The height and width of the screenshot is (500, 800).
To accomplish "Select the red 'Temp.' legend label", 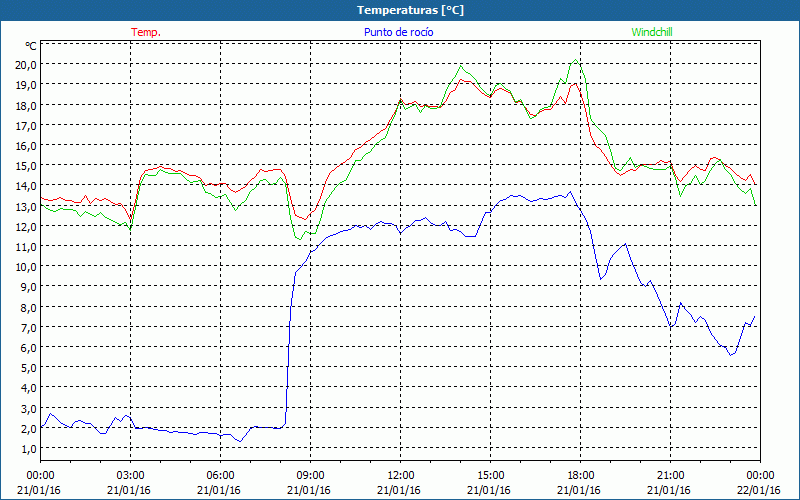I will (146, 32).
